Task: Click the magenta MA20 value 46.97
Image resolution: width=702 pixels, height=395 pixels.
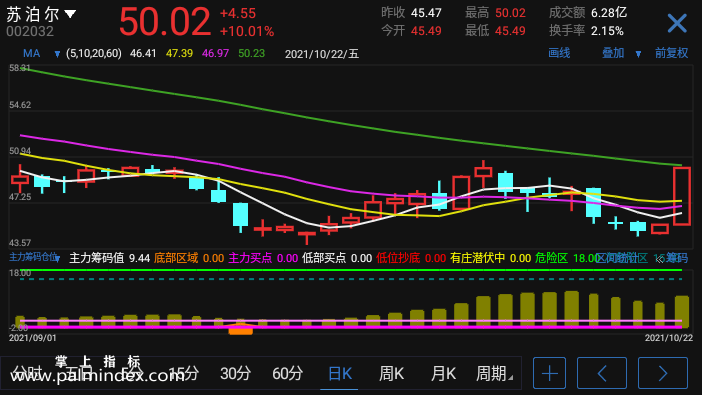Action: (215, 54)
